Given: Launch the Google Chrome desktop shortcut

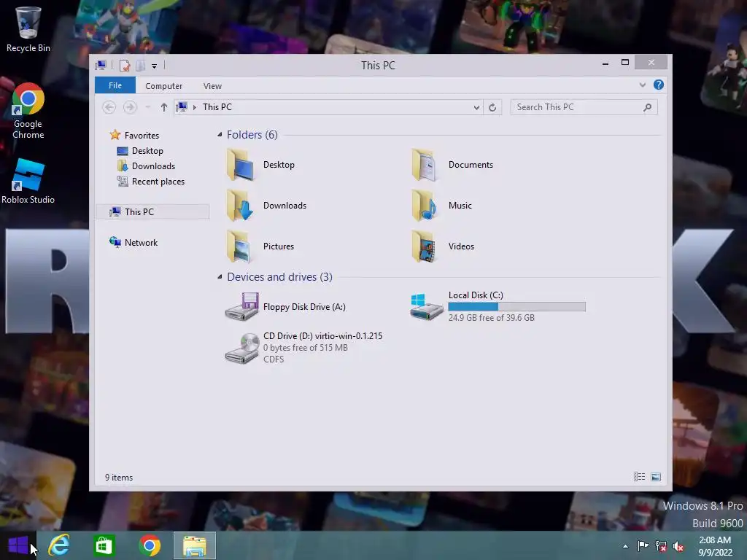Looking at the screenshot, I should coord(28,111).
